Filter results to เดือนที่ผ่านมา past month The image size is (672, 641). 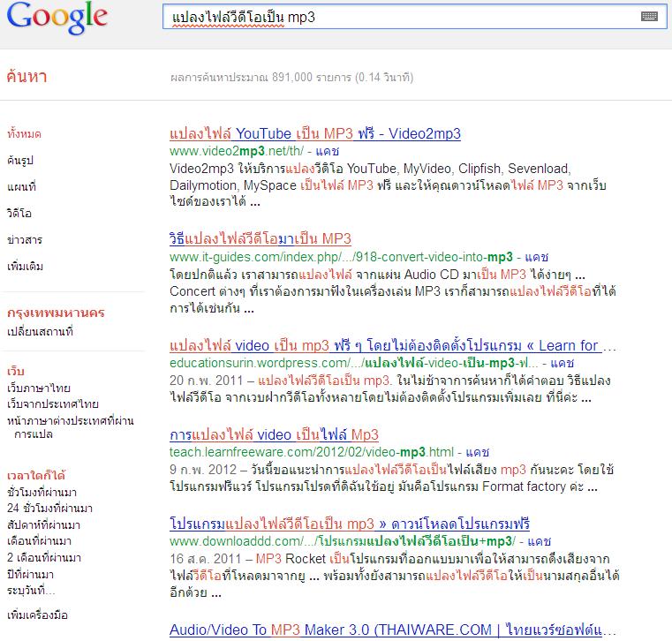point(39,541)
